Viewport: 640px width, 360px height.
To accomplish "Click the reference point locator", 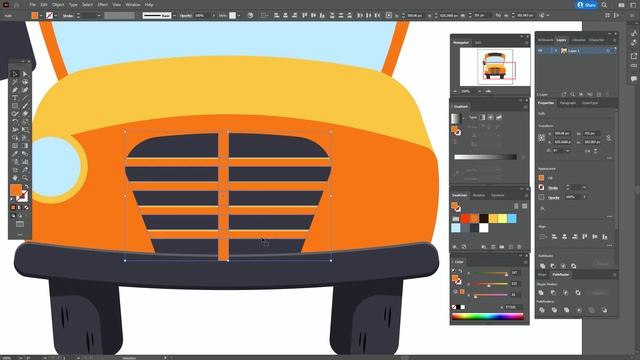I will coord(542,138).
